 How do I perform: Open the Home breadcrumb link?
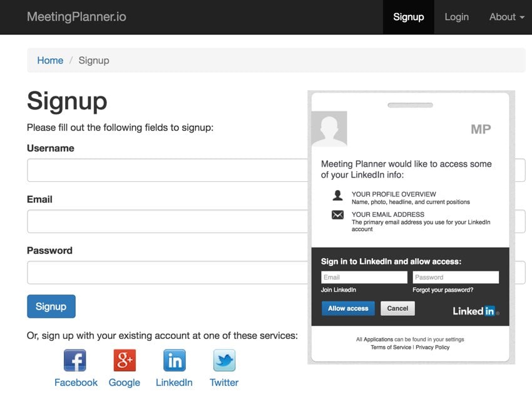click(50, 60)
